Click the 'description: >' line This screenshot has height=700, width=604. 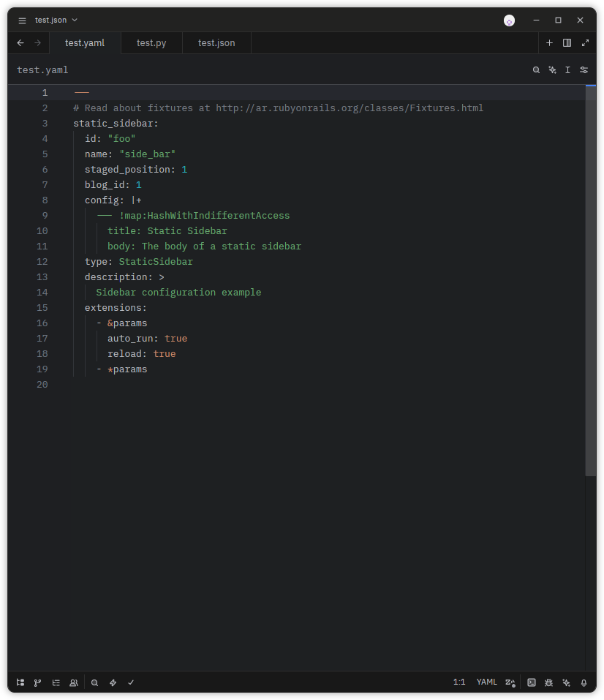pyautogui.click(x=124, y=277)
